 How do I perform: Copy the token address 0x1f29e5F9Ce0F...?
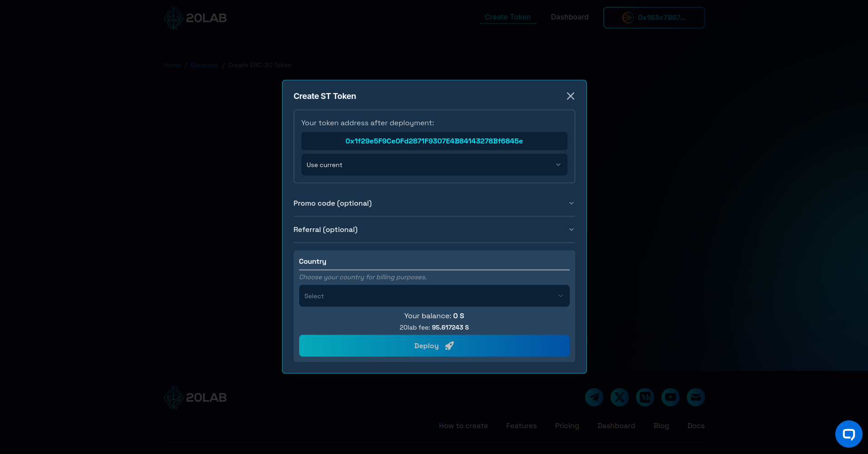[434, 141]
